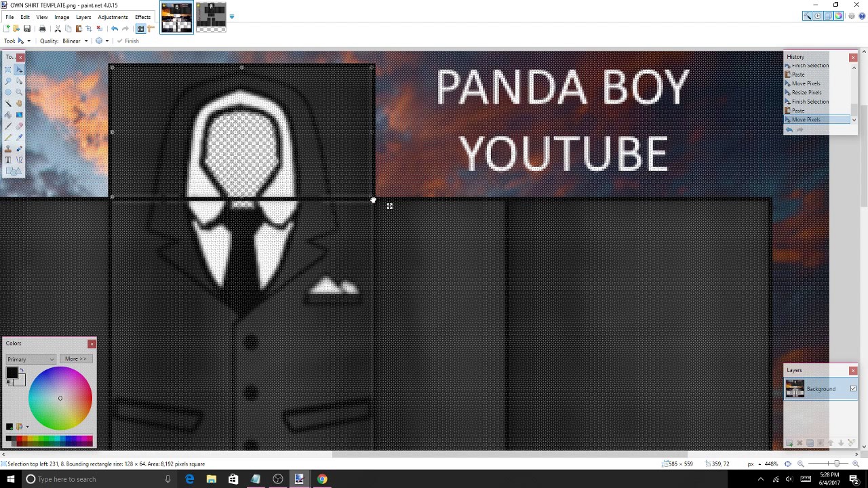Open the Quality Bilinear dropdown
Image resolution: width=868 pixels, height=488 pixels.
pyautogui.click(x=75, y=41)
